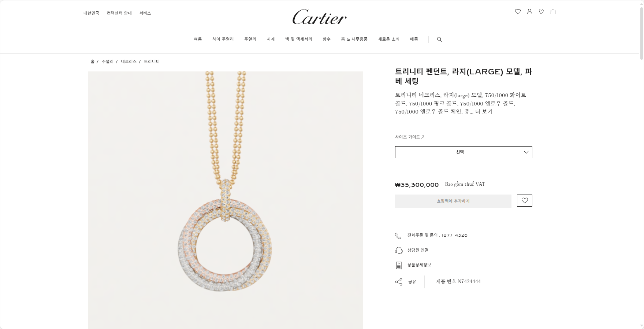Open the 대한민국 country selector

click(x=91, y=13)
